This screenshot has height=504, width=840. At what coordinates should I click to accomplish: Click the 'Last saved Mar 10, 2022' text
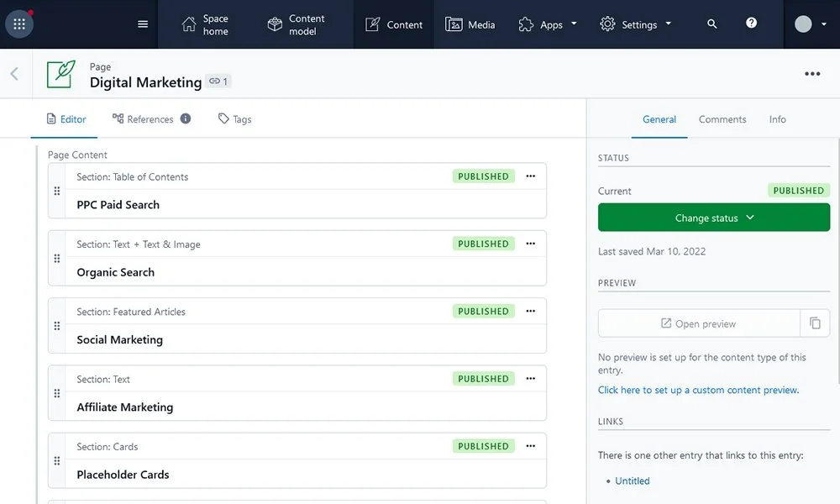[652, 251]
